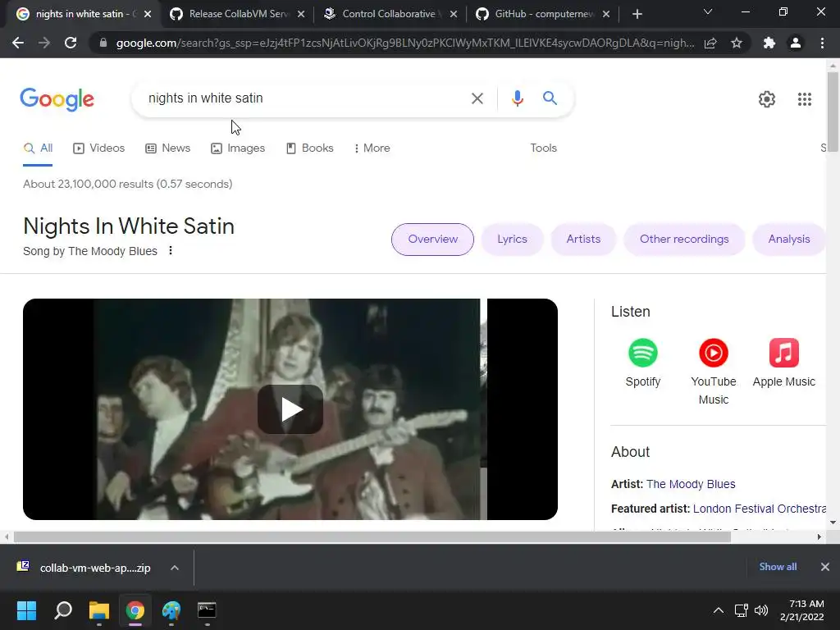
Task: Select the Lyrics chip
Action: (512, 240)
